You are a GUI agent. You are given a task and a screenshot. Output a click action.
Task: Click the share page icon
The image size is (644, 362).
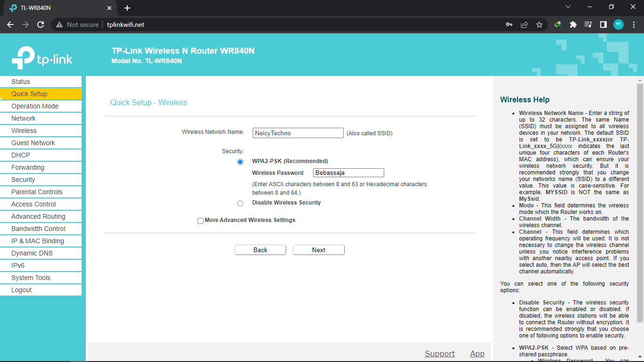524,25
